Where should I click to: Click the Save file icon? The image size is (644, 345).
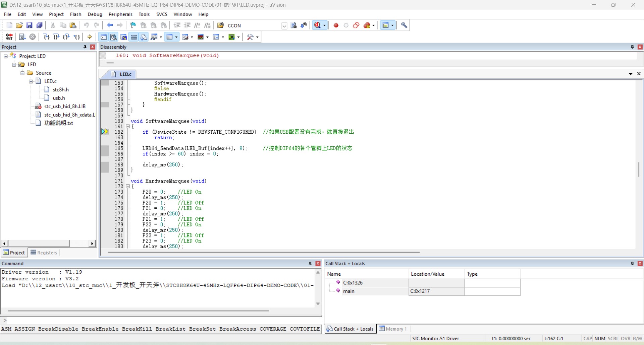[x=29, y=25]
